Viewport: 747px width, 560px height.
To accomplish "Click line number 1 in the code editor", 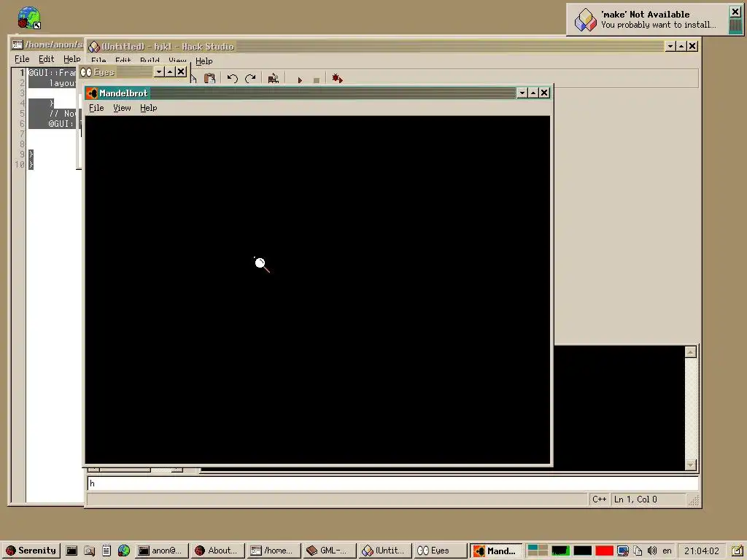I will pos(21,73).
